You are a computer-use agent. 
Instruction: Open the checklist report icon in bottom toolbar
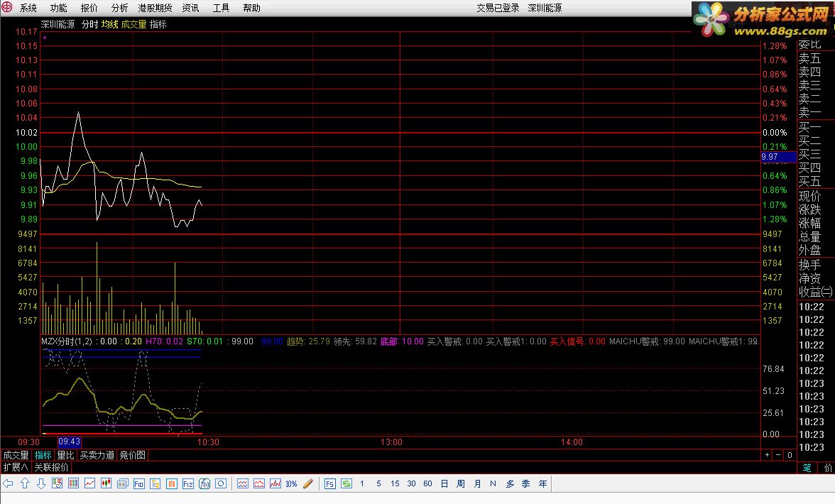click(57, 483)
